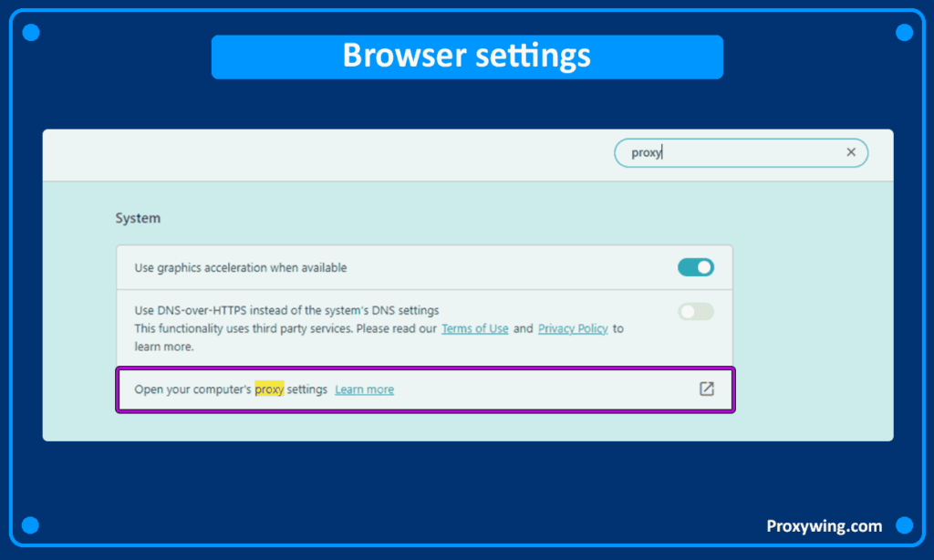Click the Proxywing.com watermark text
934x560 pixels.
coord(824,525)
